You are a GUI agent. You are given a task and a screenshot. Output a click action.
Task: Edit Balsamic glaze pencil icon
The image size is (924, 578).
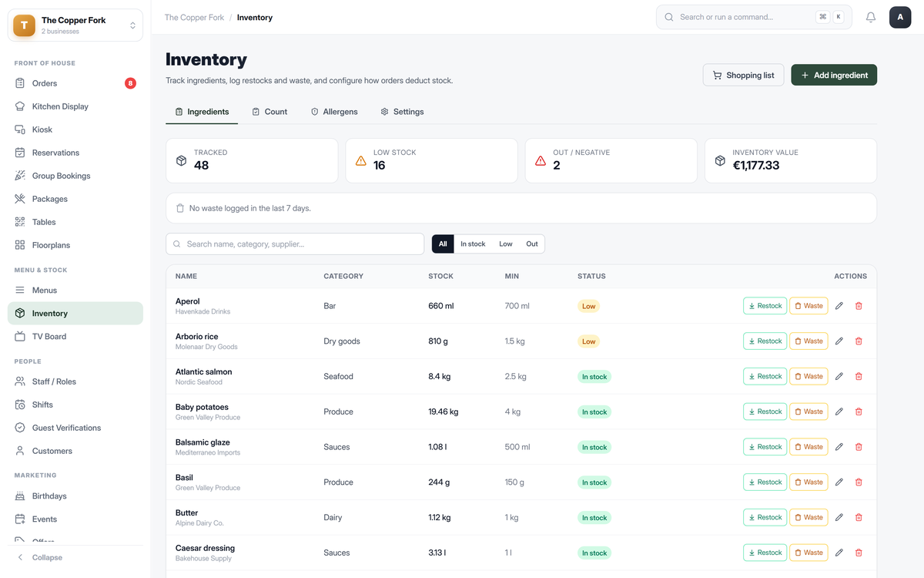coord(839,447)
